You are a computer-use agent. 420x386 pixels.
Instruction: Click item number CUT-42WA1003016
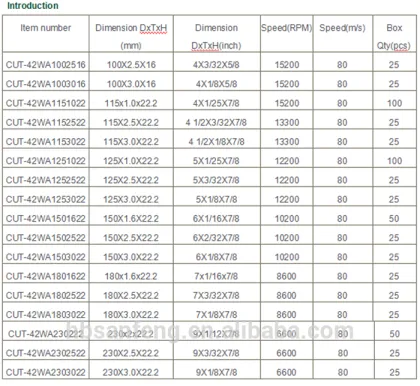(x=46, y=84)
